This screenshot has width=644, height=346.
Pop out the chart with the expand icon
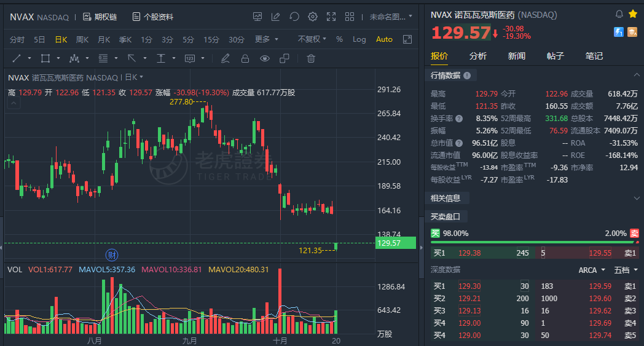pyautogui.click(x=407, y=39)
